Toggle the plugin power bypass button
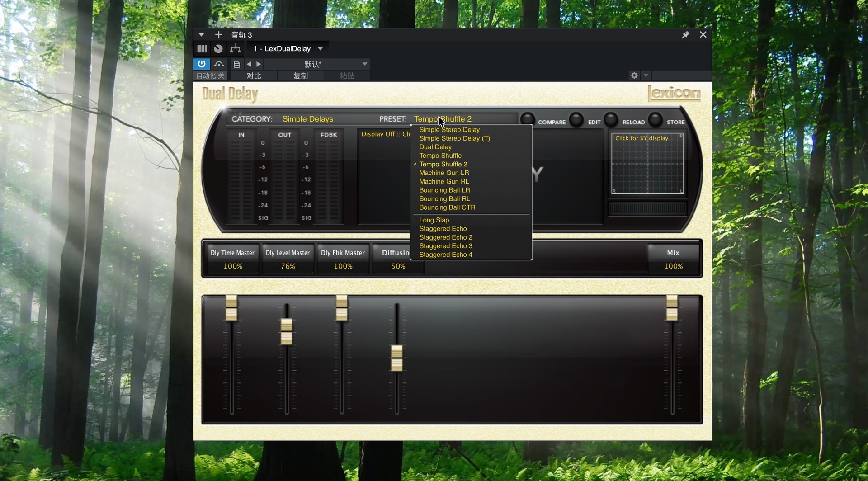Screen dimensions: 868x481 point(201,64)
